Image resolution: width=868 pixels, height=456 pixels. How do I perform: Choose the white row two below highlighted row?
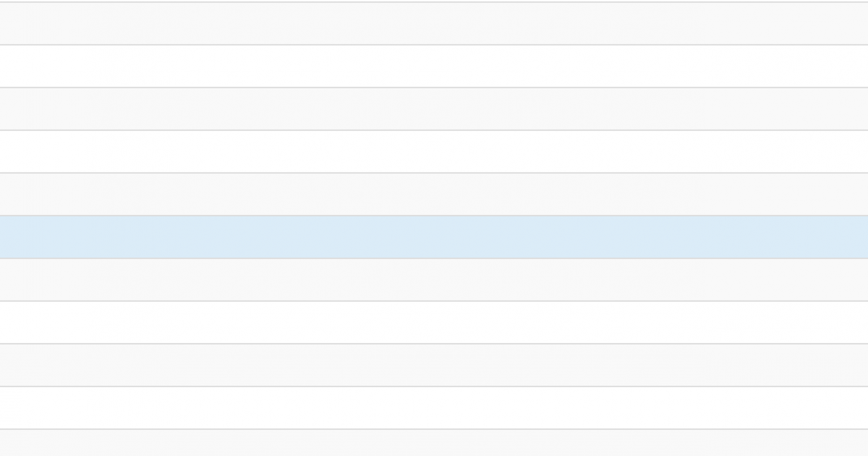(x=434, y=322)
